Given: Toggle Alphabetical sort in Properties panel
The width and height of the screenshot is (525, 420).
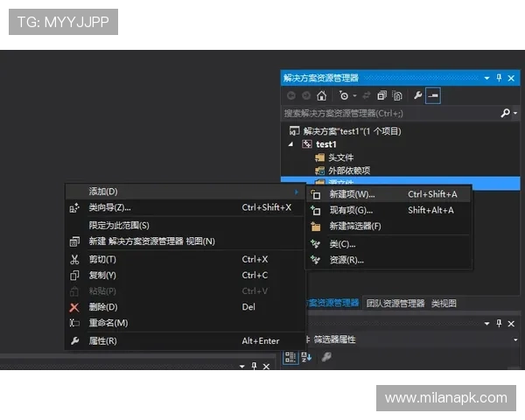Looking at the screenshot, I should 306,357.
